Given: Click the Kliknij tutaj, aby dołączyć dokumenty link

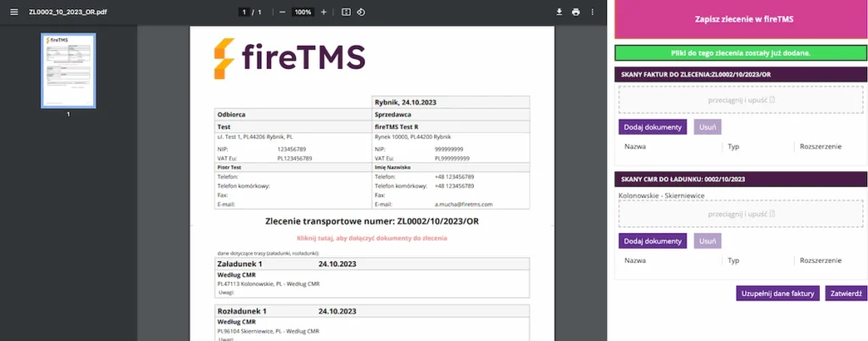Looking at the screenshot, I should [x=372, y=238].
